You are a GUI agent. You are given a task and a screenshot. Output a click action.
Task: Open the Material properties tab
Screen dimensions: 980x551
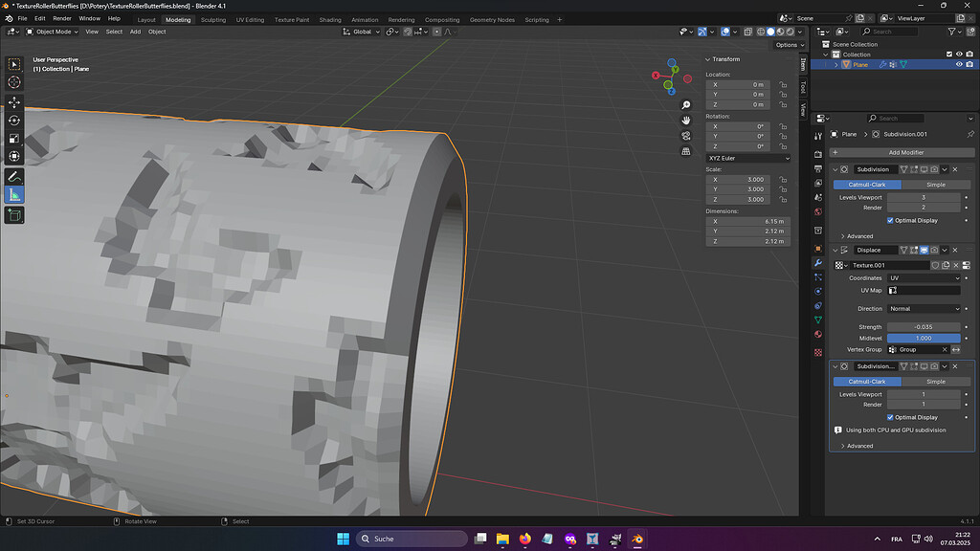coord(818,334)
